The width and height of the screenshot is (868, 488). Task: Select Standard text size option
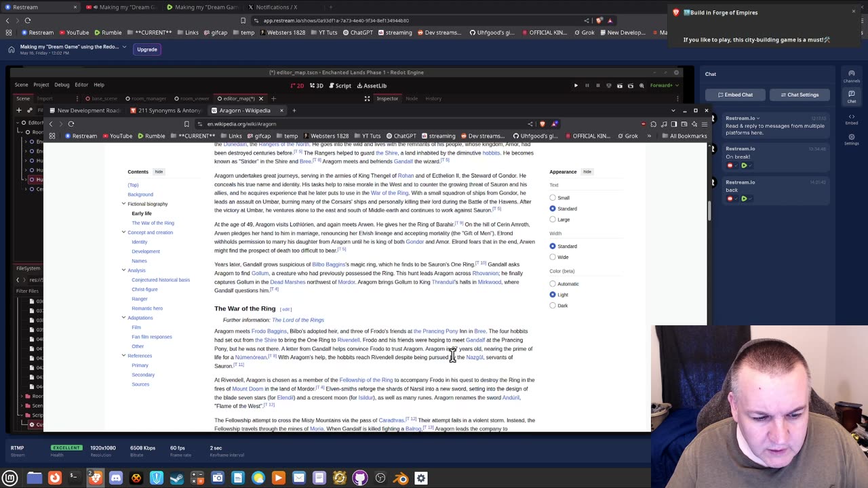553,209
